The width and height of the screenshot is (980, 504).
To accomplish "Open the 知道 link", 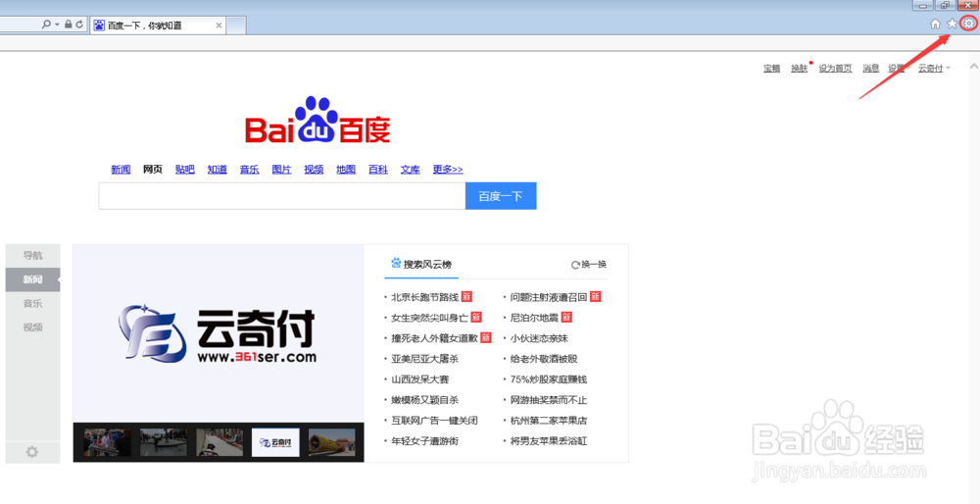I will [x=218, y=170].
